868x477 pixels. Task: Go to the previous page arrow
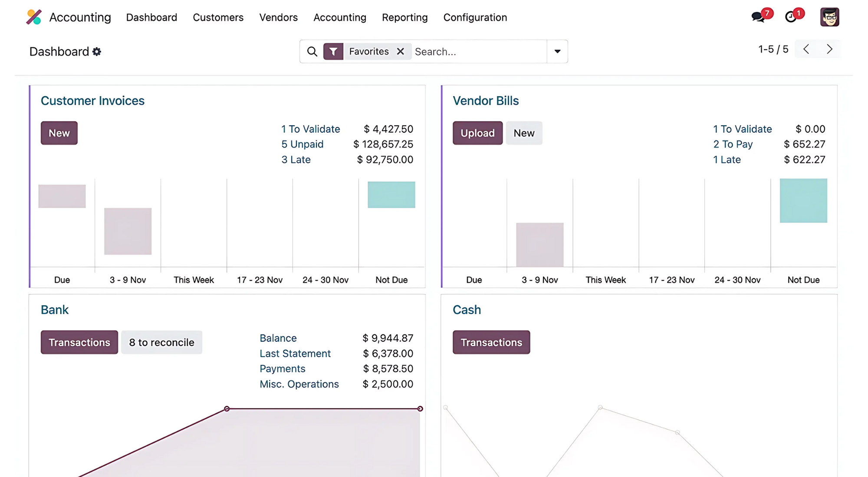806,49
